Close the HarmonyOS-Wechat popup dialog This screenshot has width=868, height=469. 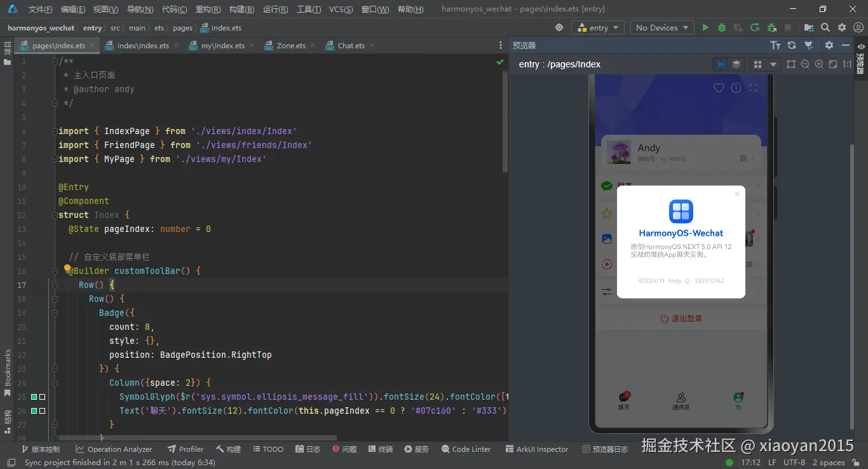click(737, 194)
